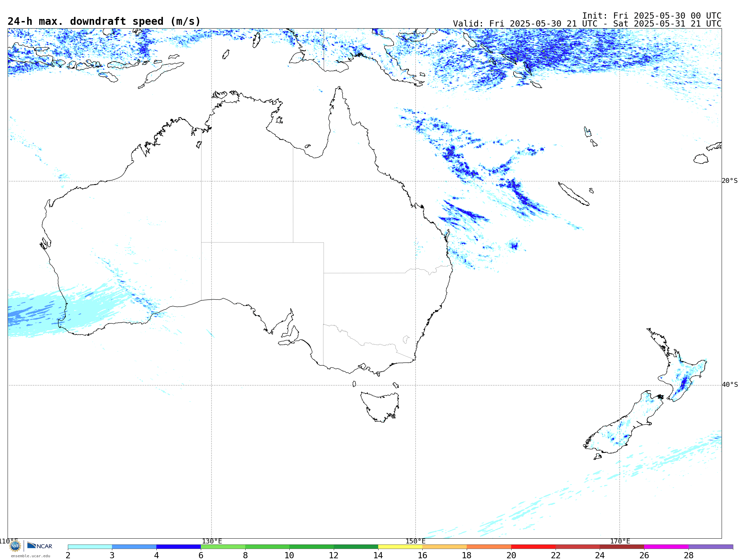
Task: Select the dark blue 4–6 m/s swatch
Action: 179,547
